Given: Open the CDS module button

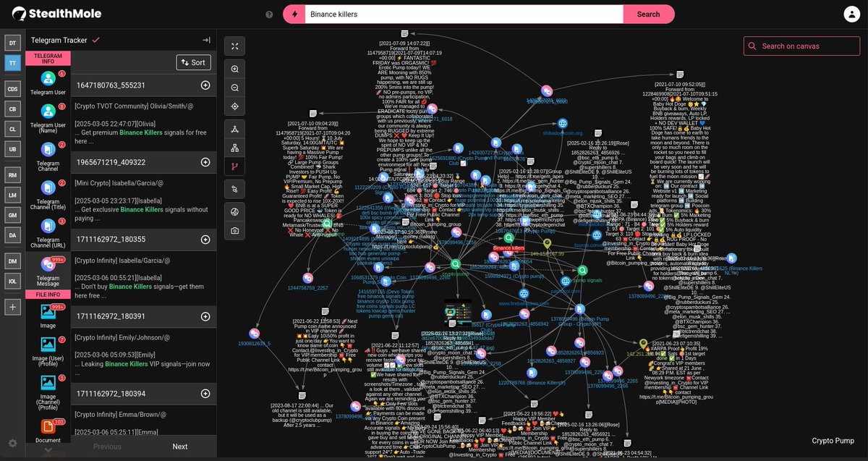Looking at the screenshot, I should coord(12,89).
